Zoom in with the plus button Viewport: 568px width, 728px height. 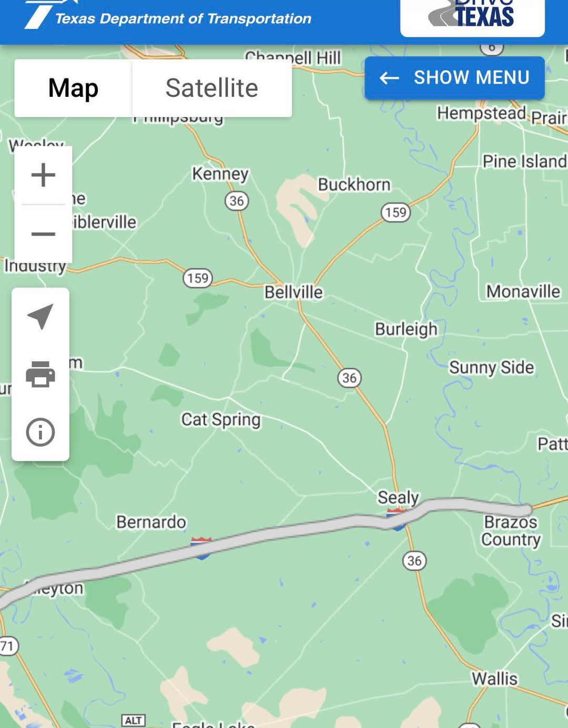pyautogui.click(x=43, y=175)
